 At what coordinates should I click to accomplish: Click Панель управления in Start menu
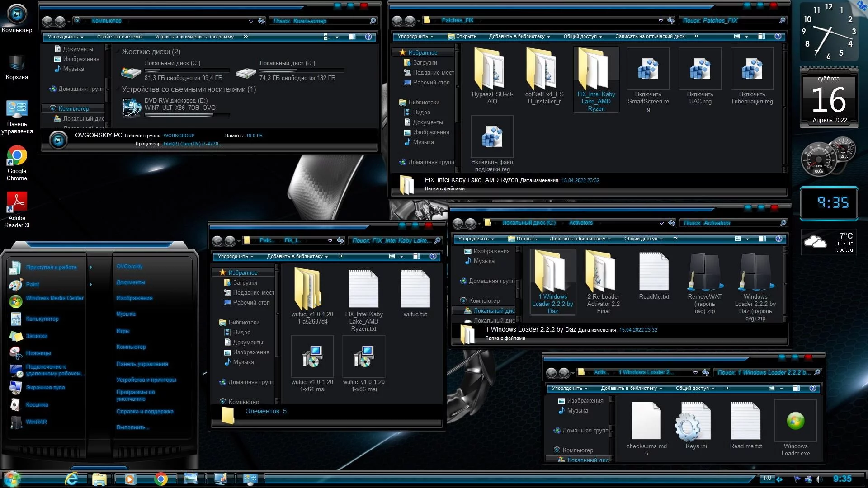(x=142, y=364)
